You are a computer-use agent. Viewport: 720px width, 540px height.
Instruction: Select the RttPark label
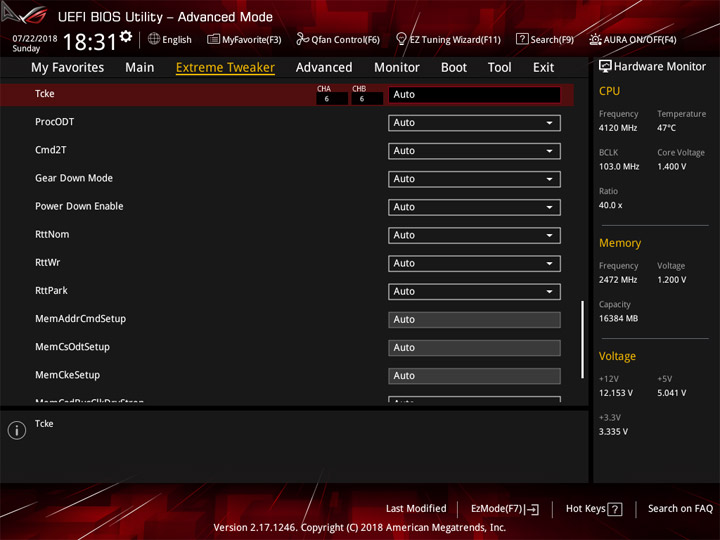51,291
